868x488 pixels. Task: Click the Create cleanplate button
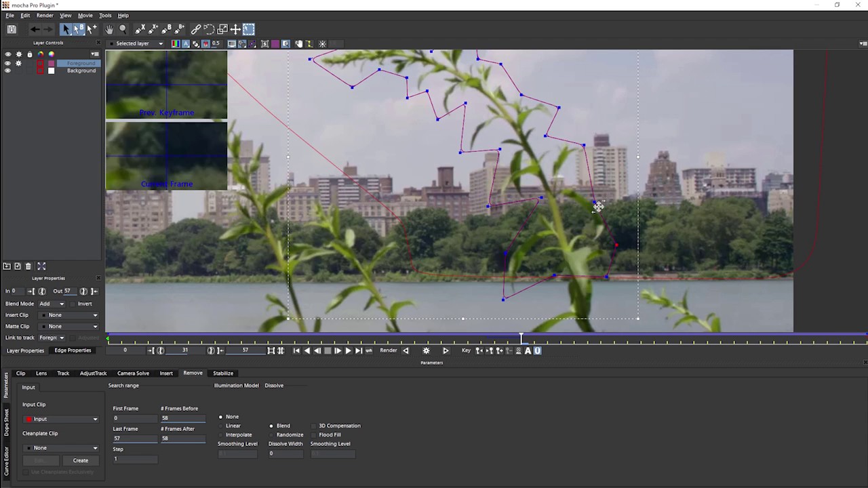pos(81,460)
